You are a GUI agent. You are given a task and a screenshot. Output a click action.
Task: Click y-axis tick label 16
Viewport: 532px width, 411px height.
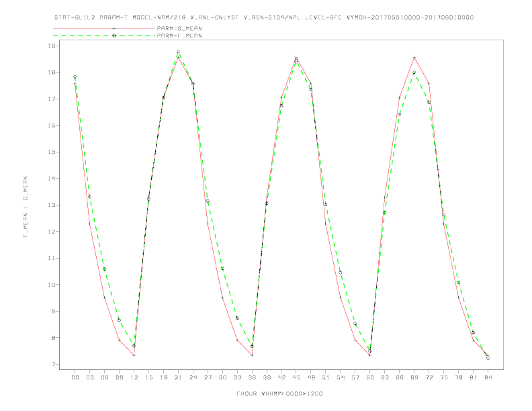click(x=52, y=126)
